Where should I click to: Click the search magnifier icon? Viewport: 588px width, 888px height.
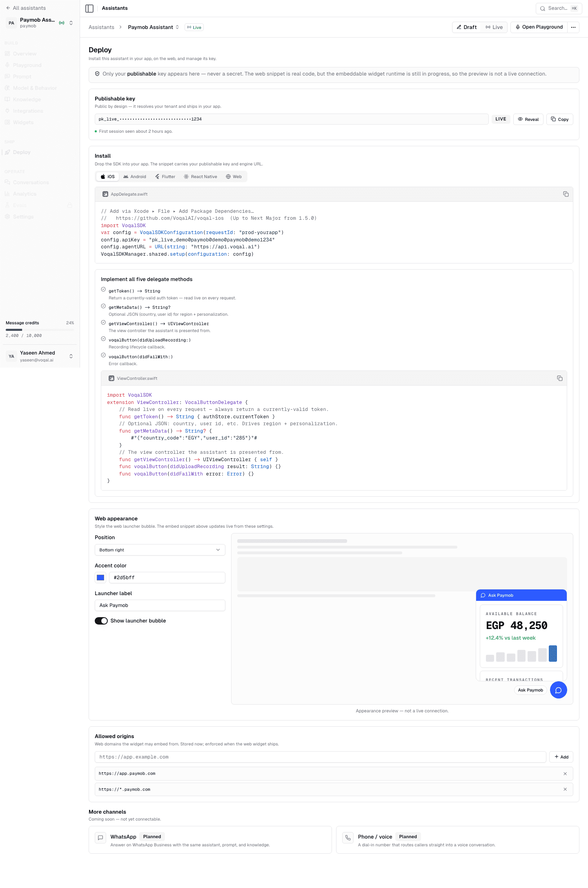coord(543,8)
